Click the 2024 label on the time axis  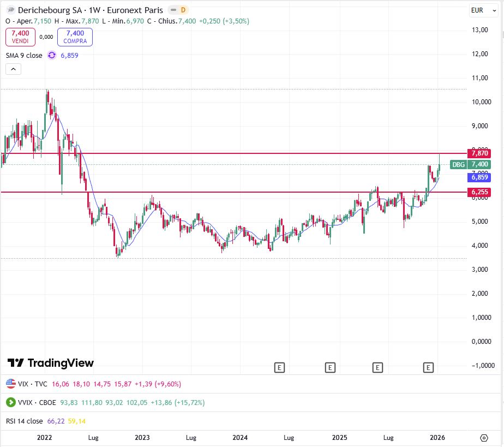click(x=240, y=437)
